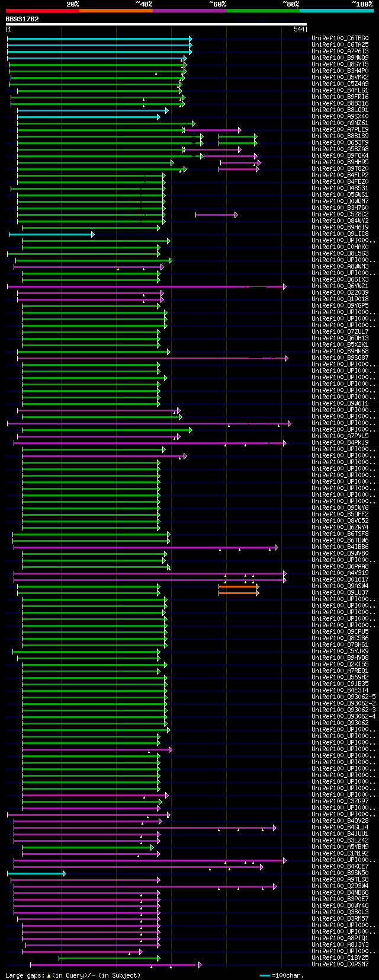Select the UniRef100_Q293W4 label
The image size is (379, 980).
tap(340, 886)
